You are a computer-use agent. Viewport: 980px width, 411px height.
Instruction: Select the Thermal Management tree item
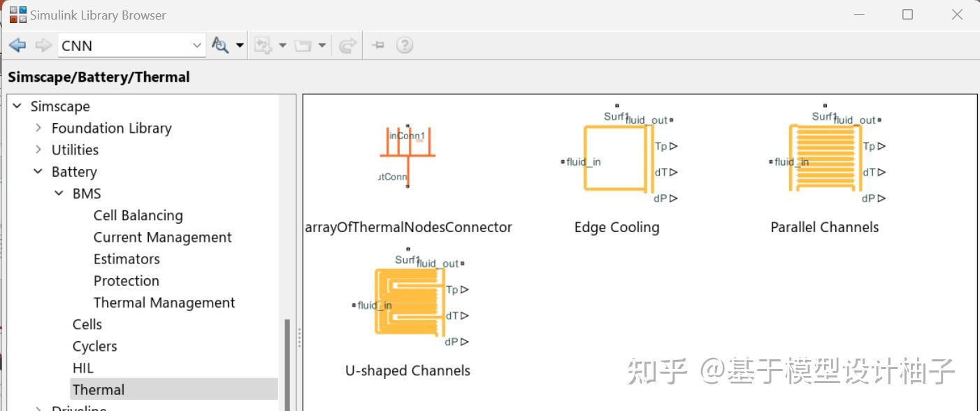point(164,302)
